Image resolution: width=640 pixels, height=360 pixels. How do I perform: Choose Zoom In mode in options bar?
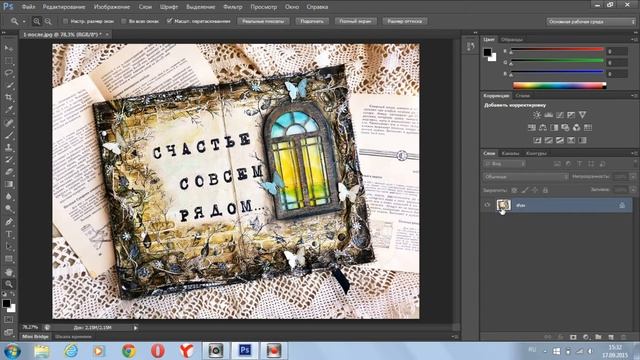point(37,21)
